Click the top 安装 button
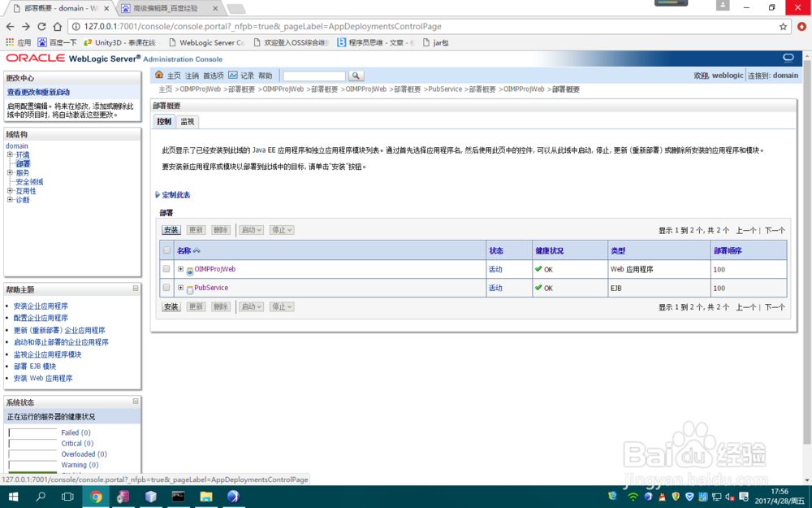This screenshot has width=812, height=508. (x=171, y=230)
